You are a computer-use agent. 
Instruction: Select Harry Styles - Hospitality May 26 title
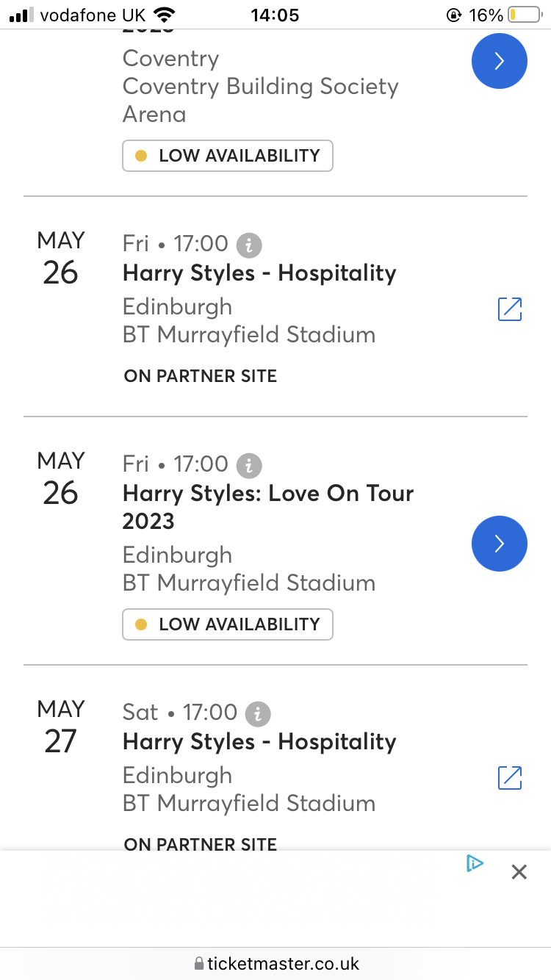pyautogui.click(x=259, y=273)
